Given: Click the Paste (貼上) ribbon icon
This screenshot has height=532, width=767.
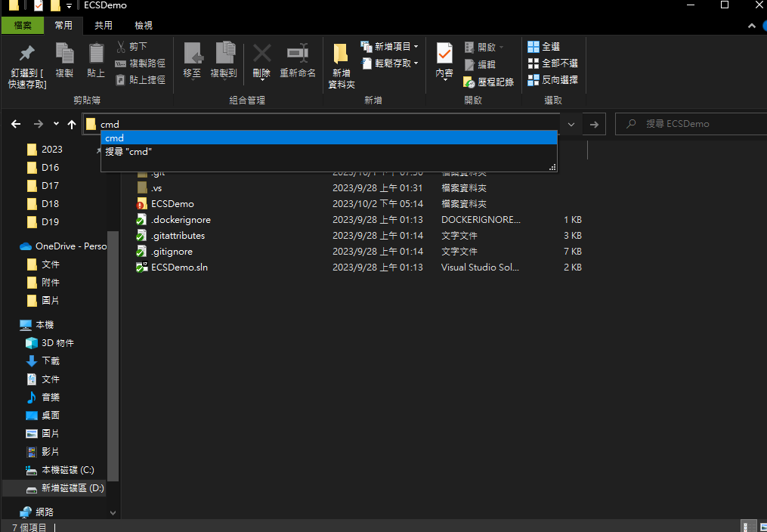Looking at the screenshot, I should 95,60.
